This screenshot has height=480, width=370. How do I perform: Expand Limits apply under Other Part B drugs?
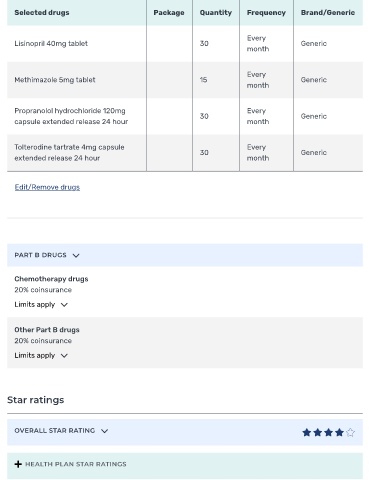click(x=41, y=355)
